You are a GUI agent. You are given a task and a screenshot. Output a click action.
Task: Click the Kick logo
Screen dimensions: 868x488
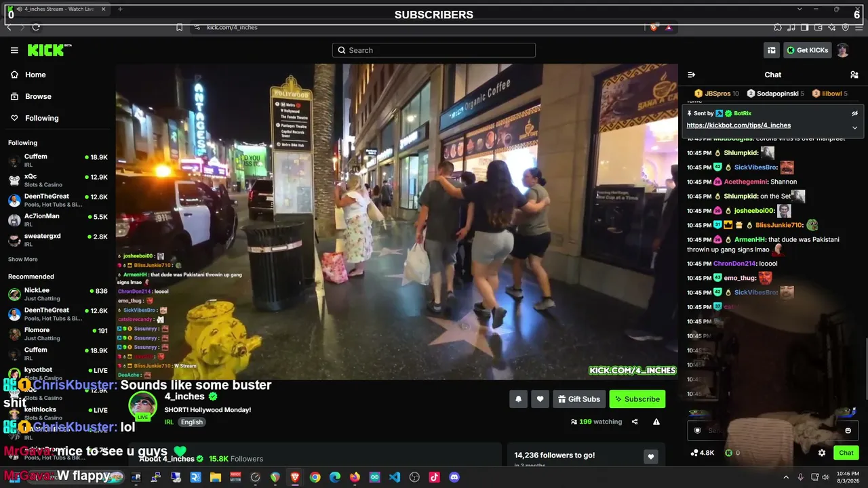click(x=49, y=50)
